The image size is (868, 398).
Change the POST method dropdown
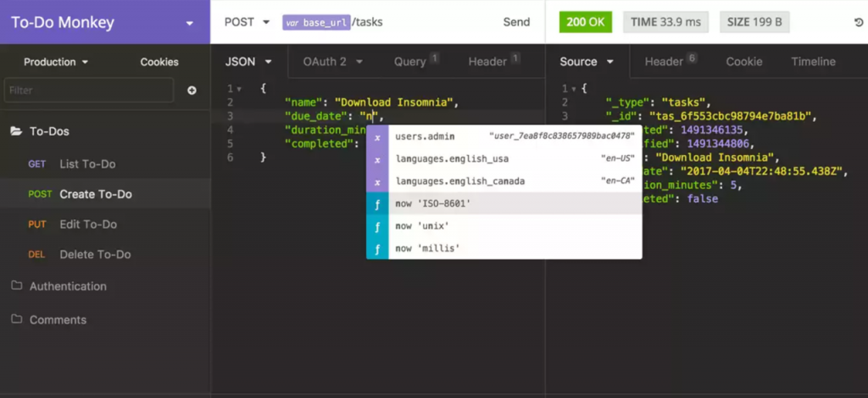click(x=247, y=22)
